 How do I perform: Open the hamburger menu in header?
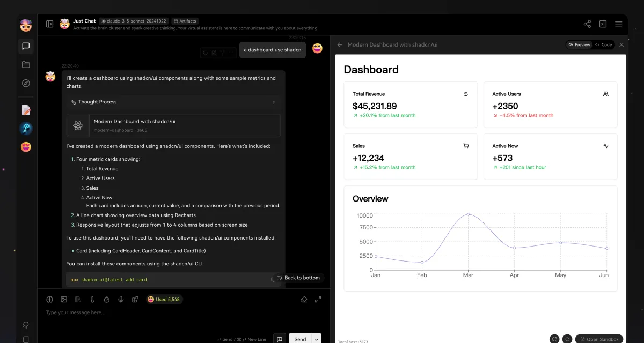618,24
